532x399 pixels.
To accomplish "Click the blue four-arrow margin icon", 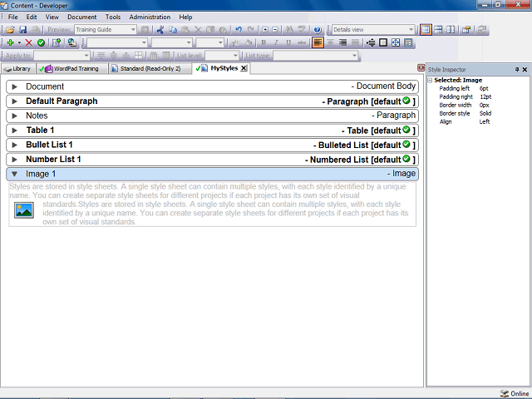I will (396, 42).
